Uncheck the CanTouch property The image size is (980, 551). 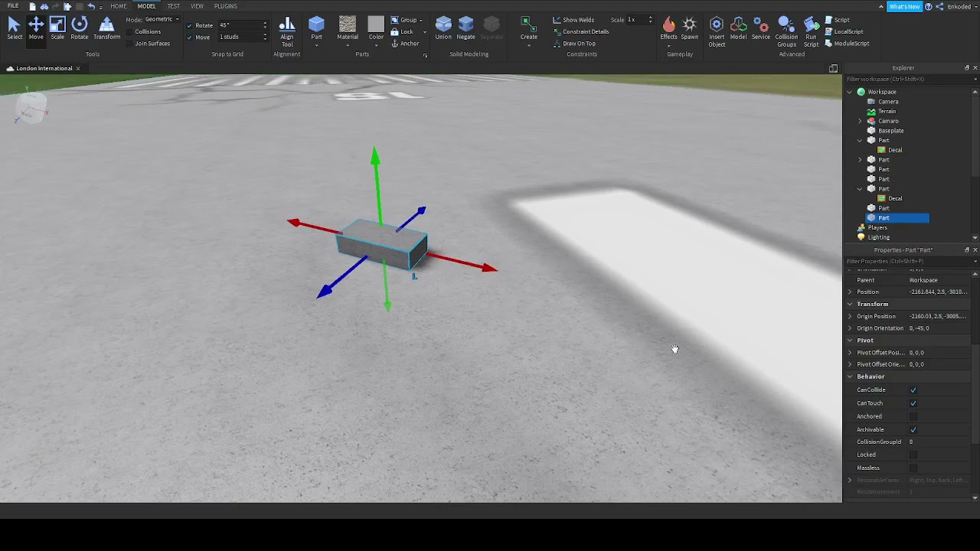(913, 403)
